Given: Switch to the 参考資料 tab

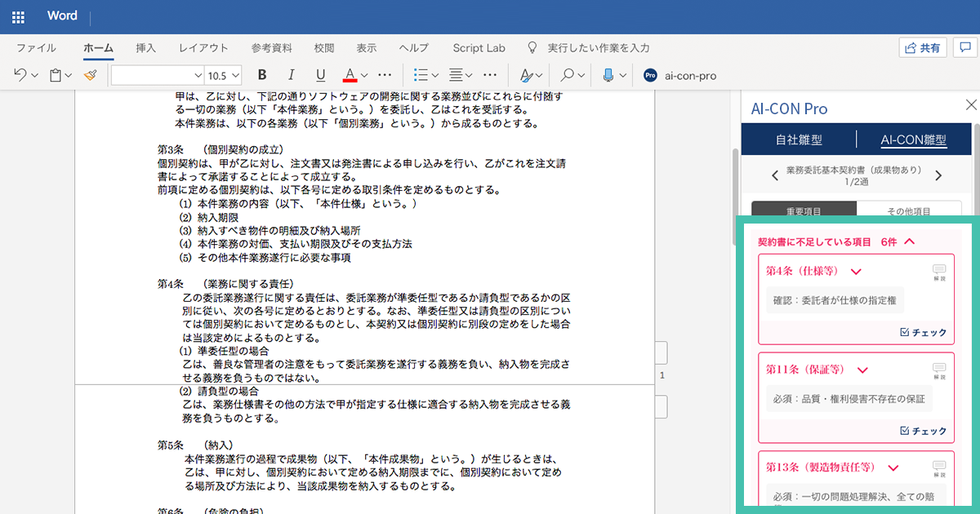Looking at the screenshot, I should pyautogui.click(x=272, y=48).
